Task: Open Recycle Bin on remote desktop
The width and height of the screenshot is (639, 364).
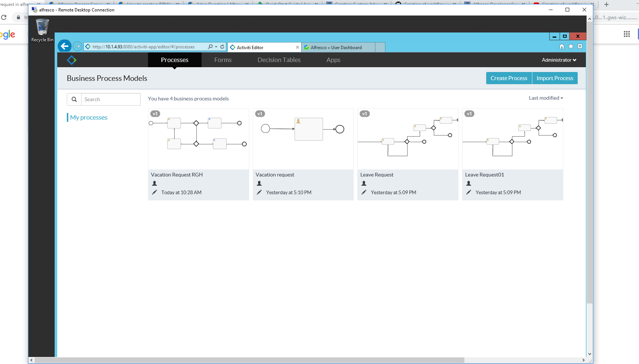Action: (x=42, y=30)
